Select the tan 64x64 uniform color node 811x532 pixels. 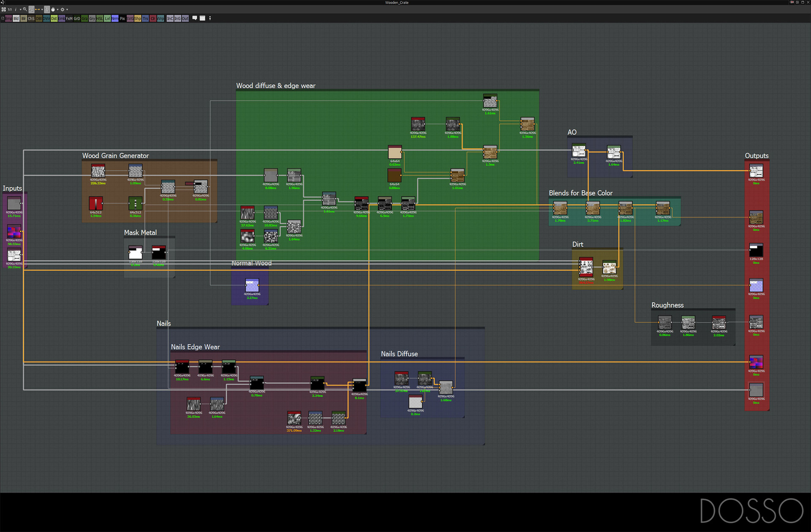395,152
